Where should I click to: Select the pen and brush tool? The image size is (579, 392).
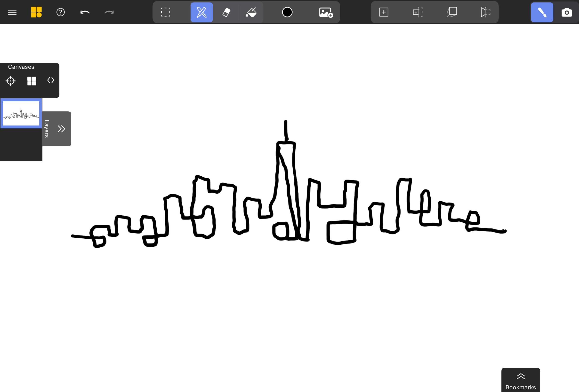coord(201,12)
